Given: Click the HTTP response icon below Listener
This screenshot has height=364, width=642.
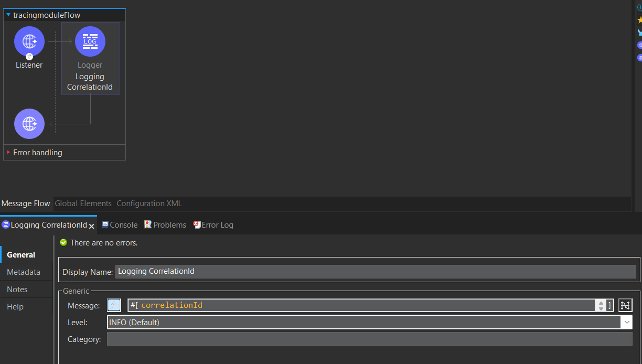Looking at the screenshot, I should coord(29,124).
